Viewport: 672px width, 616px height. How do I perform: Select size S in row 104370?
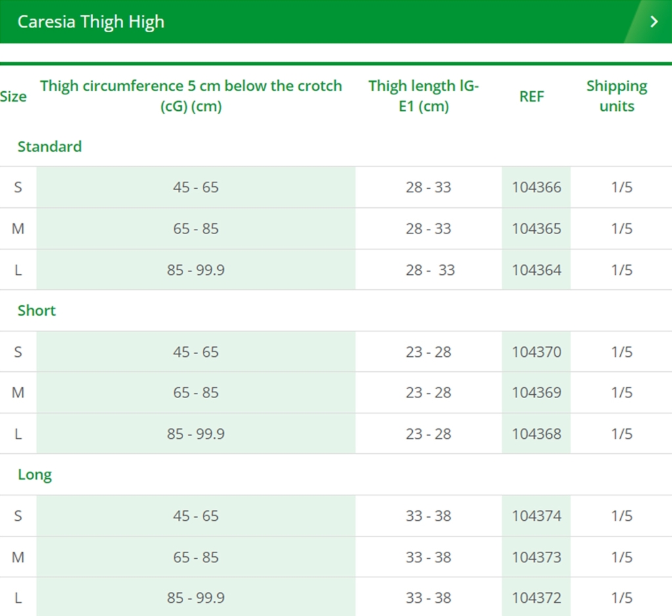[x=18, y=352]
